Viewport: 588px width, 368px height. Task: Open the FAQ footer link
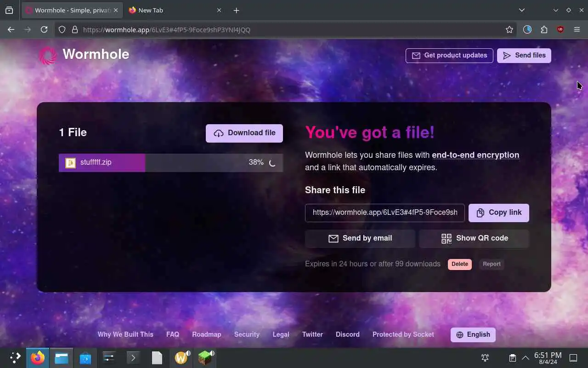173,334
